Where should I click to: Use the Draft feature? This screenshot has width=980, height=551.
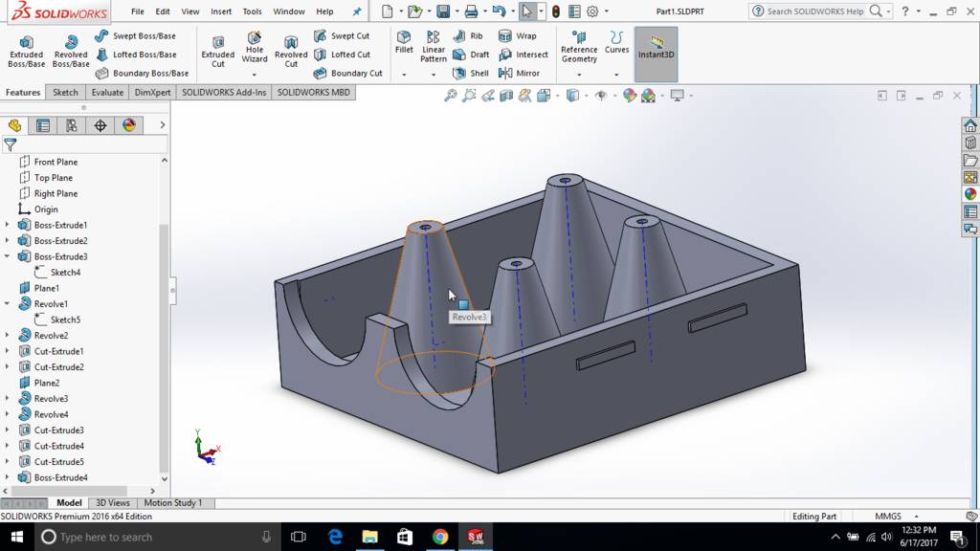pyautogui.click(x=471, y=55)
